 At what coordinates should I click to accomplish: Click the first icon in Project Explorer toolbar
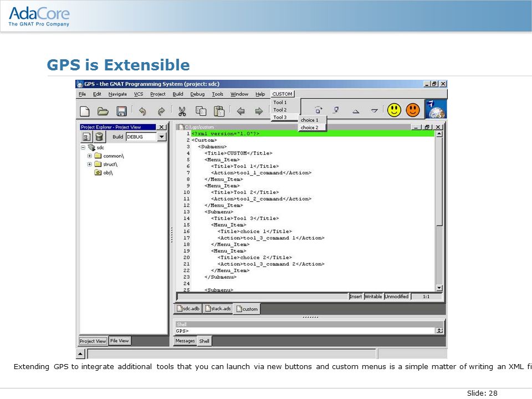[86, 137]
